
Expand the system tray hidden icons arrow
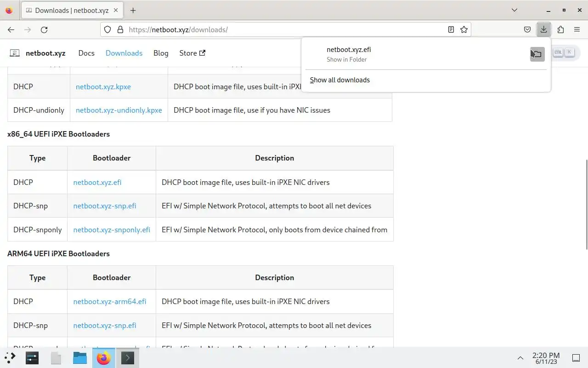(x=520, y=357)
